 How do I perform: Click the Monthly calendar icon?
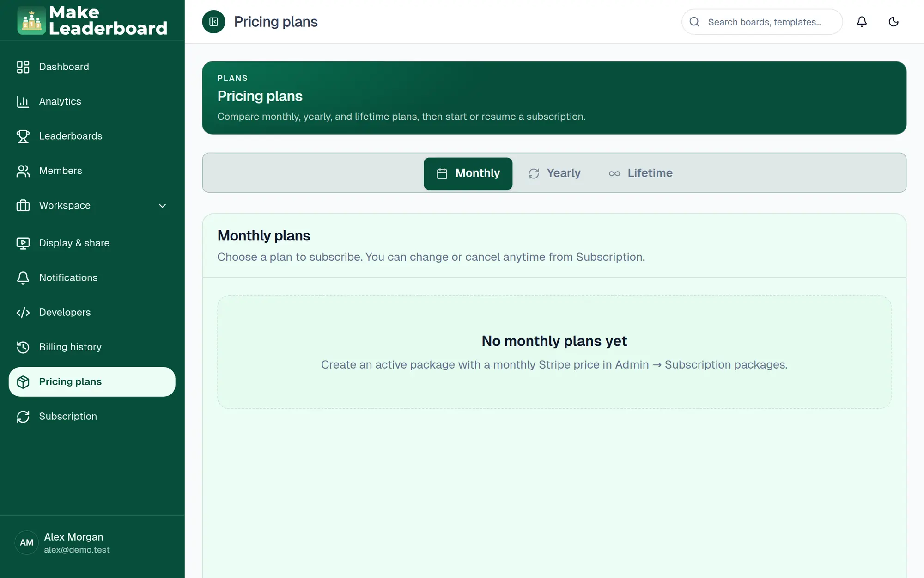(442, 173)
